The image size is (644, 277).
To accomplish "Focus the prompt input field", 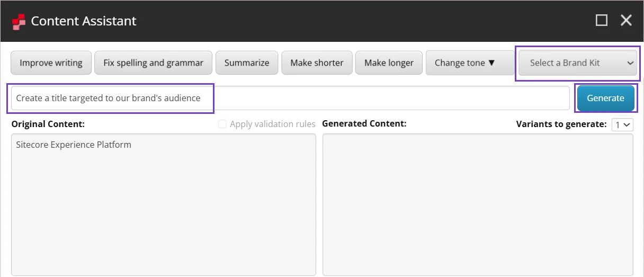I will 290,98.
